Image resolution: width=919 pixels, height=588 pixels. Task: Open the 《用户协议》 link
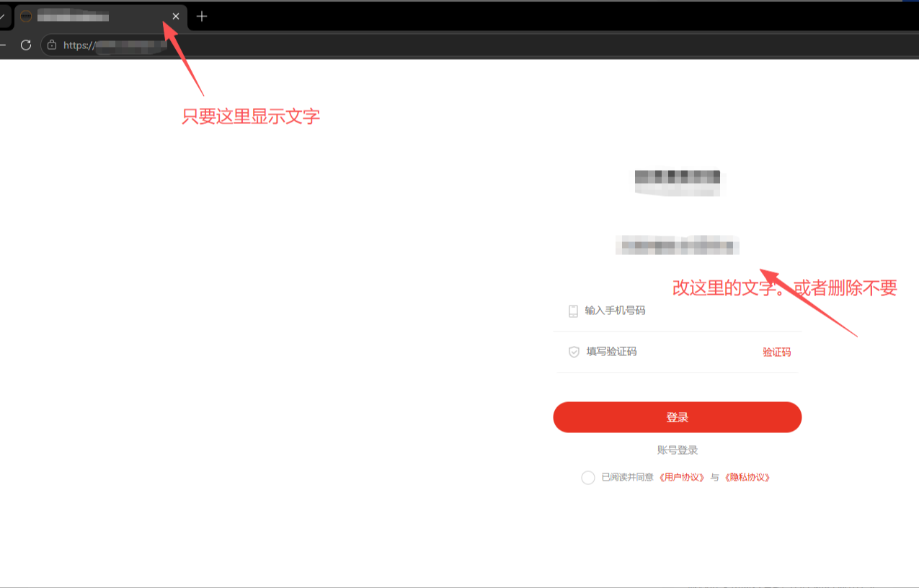tap(681, 477)
